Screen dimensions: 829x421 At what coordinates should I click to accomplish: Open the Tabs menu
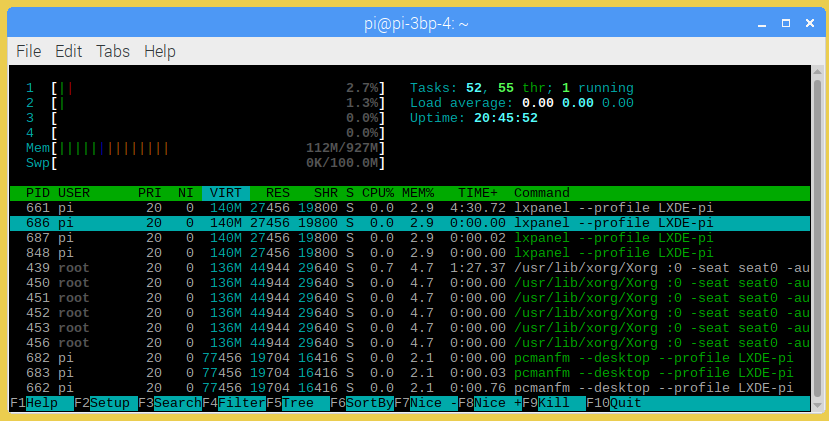[113, 51]
